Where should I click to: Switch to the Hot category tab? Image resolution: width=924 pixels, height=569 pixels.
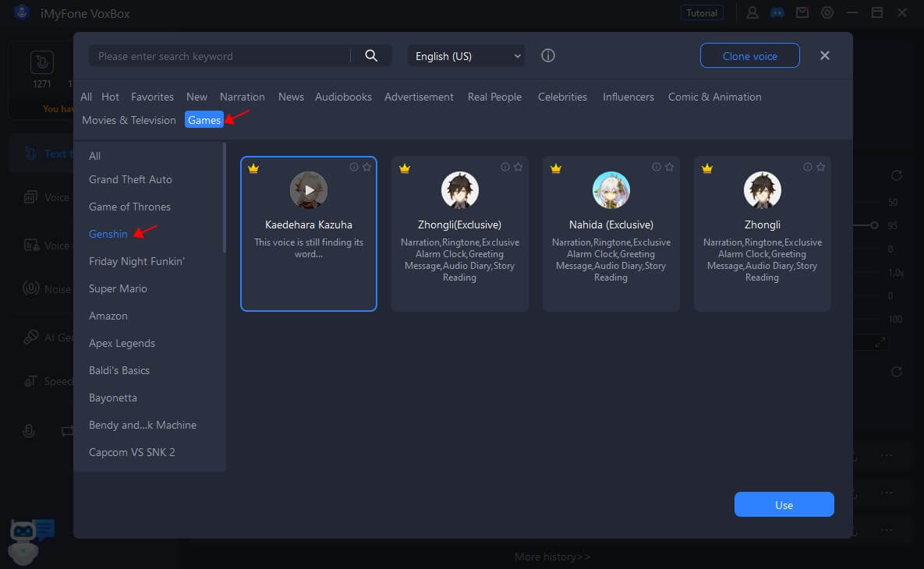coord(110,97)
